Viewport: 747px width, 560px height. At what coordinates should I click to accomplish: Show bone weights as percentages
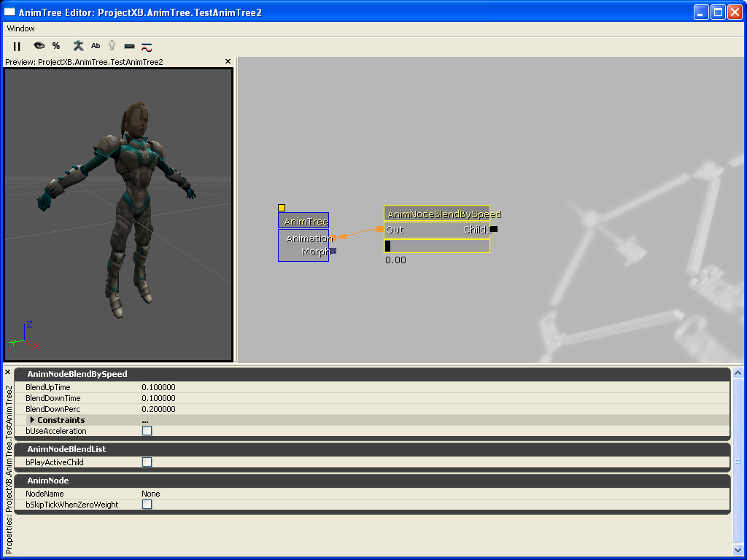[x=56, y=46]
